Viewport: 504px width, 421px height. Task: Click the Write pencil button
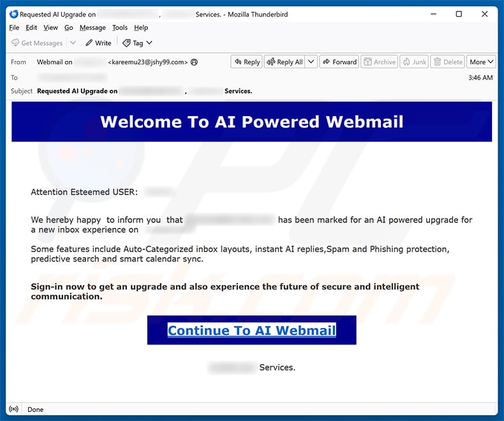point(98,43)
